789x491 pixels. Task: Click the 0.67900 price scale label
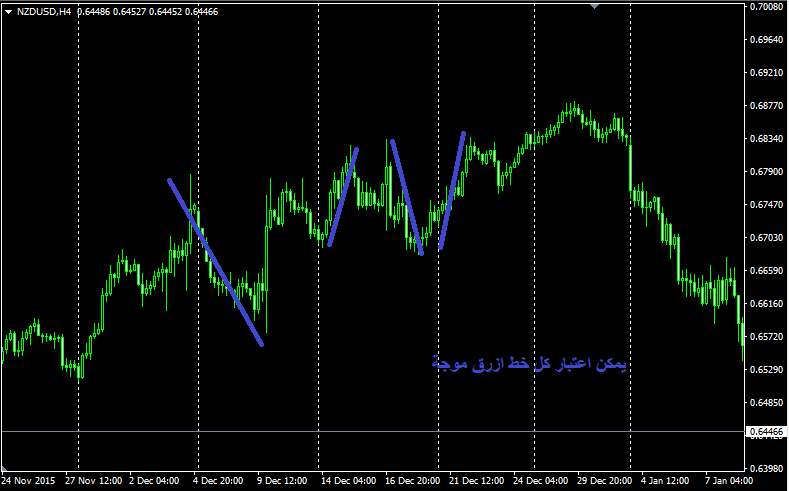766,172
